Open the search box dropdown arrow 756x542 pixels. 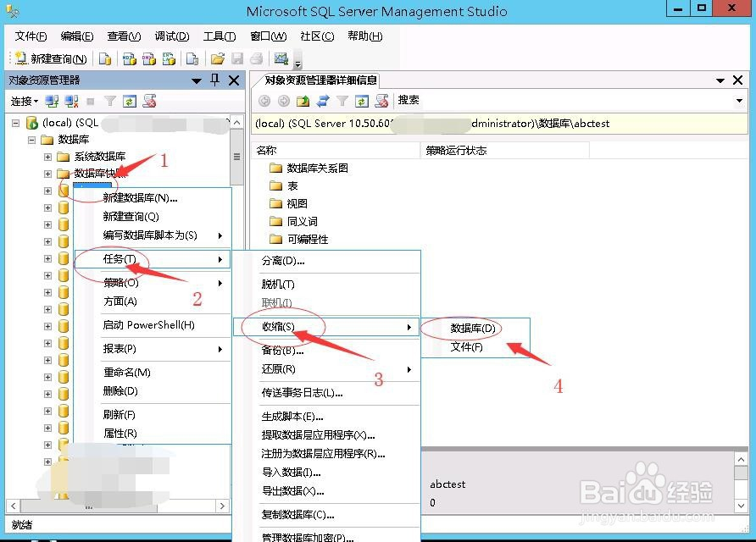[739, 101]
